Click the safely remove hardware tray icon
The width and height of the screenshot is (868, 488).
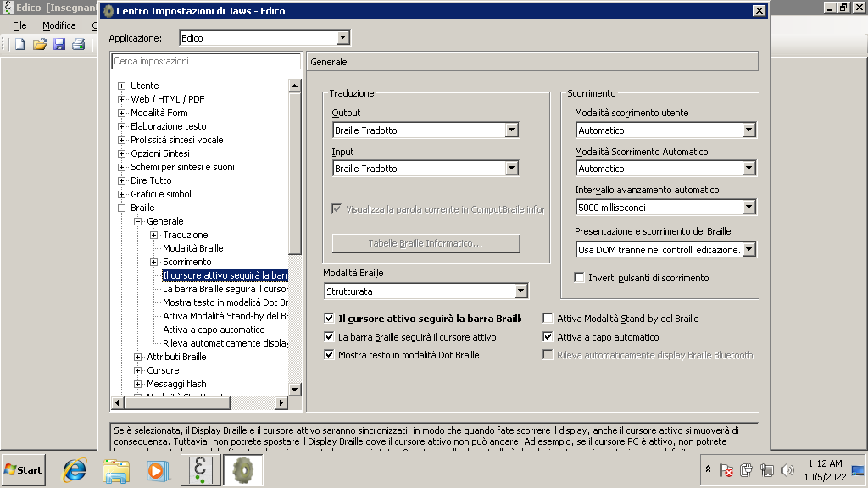tap(746, 470)
